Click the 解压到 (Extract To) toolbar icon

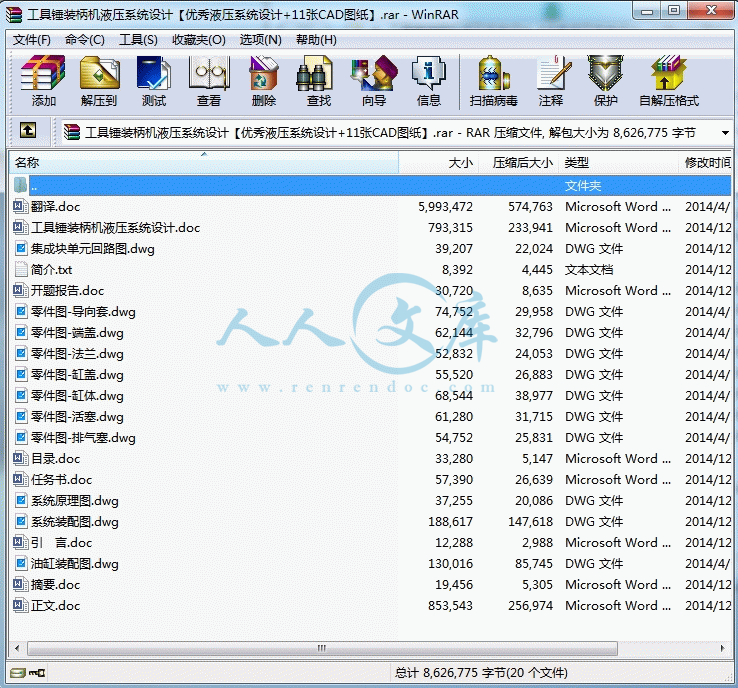coord(99,73)
